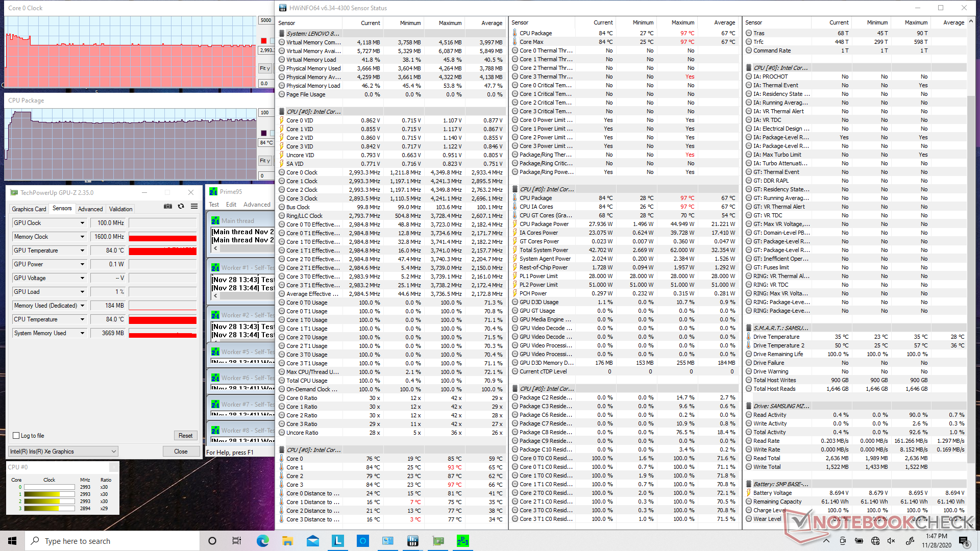The height and width of the screenshot is (551, 980).
Task: Click the GPU-Z taskbar icon
Action: tap(437, 541)
